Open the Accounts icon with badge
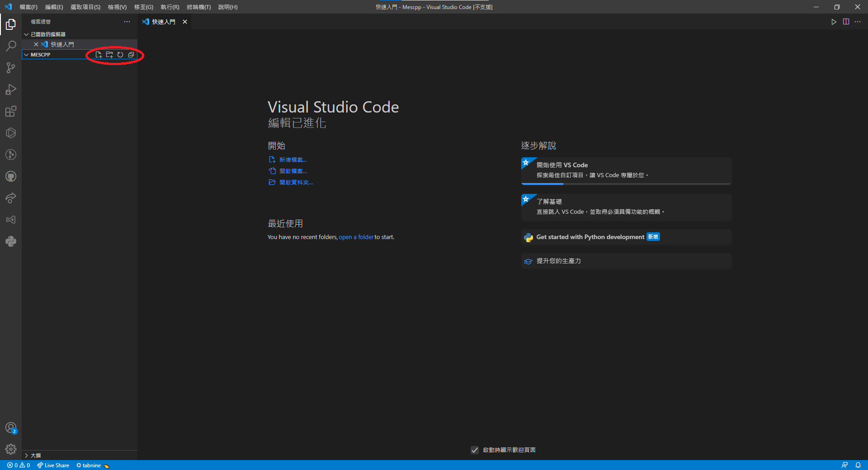Viewport: 868px width, 470px height. (11, 428)
